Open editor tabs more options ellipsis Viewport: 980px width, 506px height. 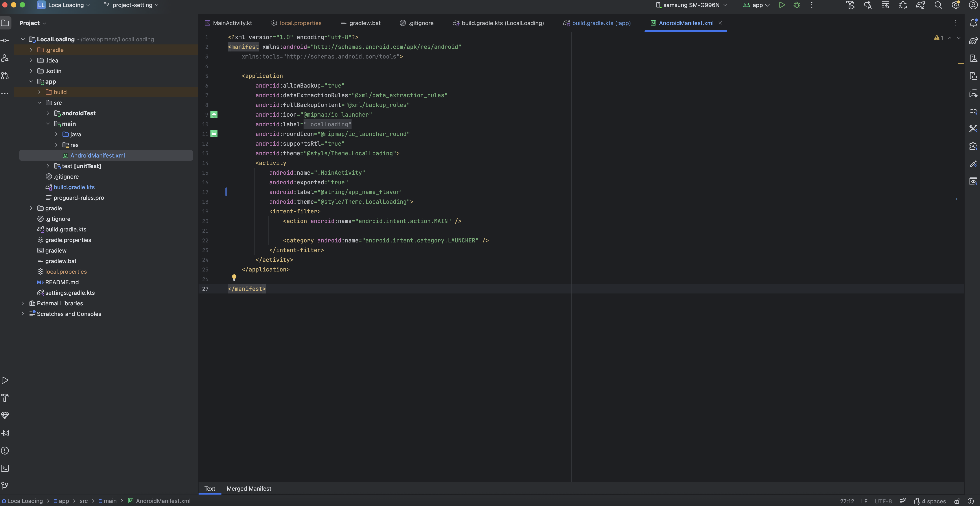[x=956, y=23]
